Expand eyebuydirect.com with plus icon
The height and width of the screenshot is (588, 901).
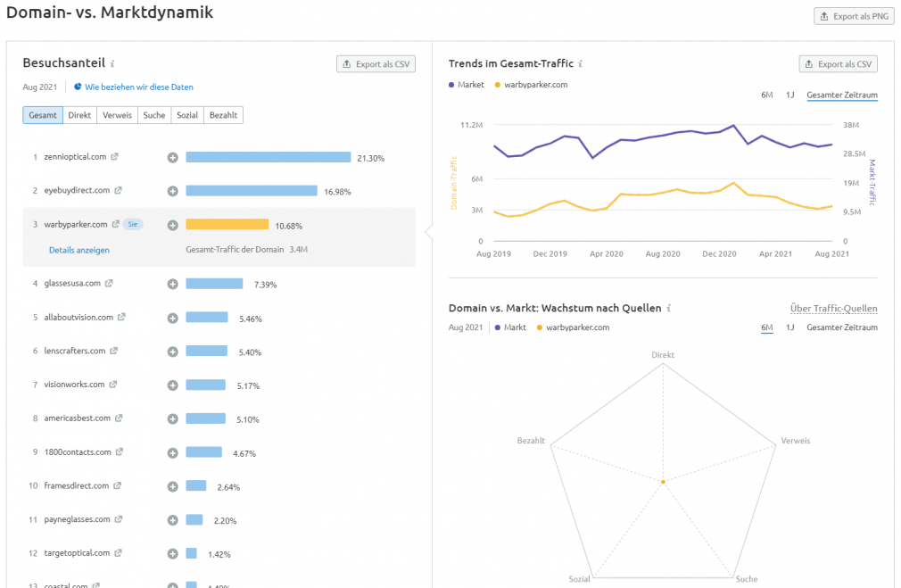click(172, 192)
